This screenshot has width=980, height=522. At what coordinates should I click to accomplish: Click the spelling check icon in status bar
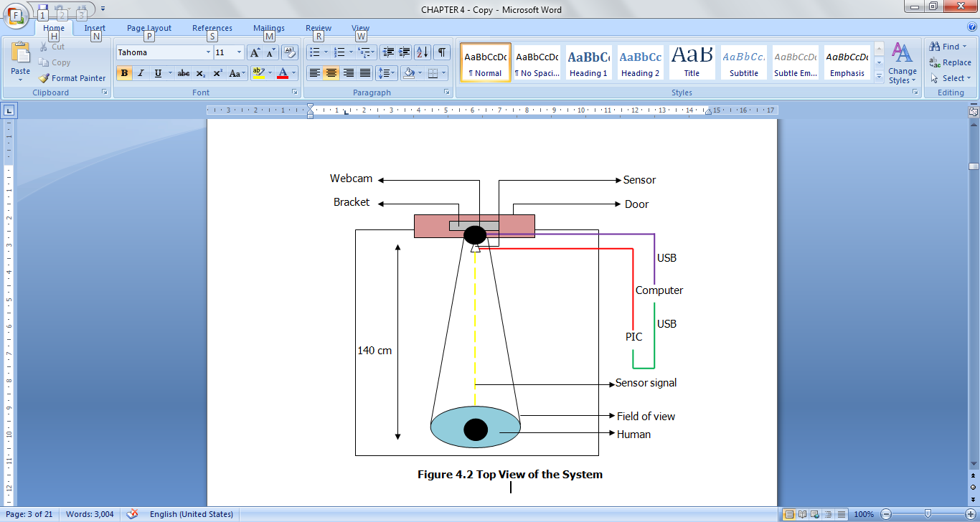pos(132,514)
